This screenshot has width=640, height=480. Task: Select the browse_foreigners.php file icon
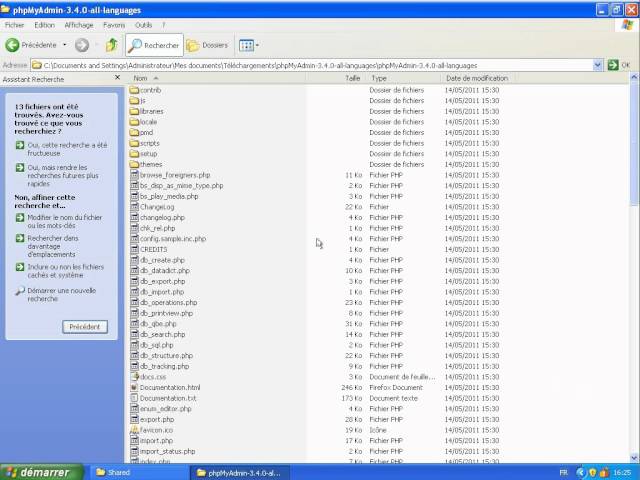134,175
